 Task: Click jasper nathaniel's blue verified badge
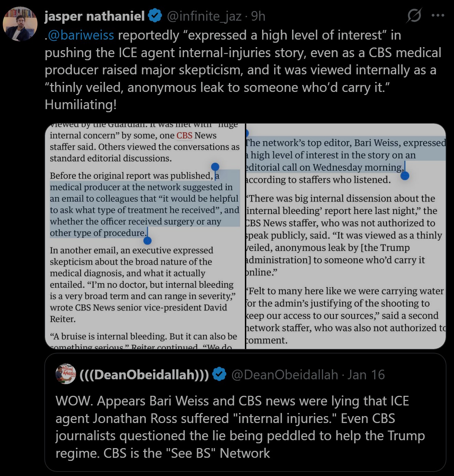[x=155, y=16]
